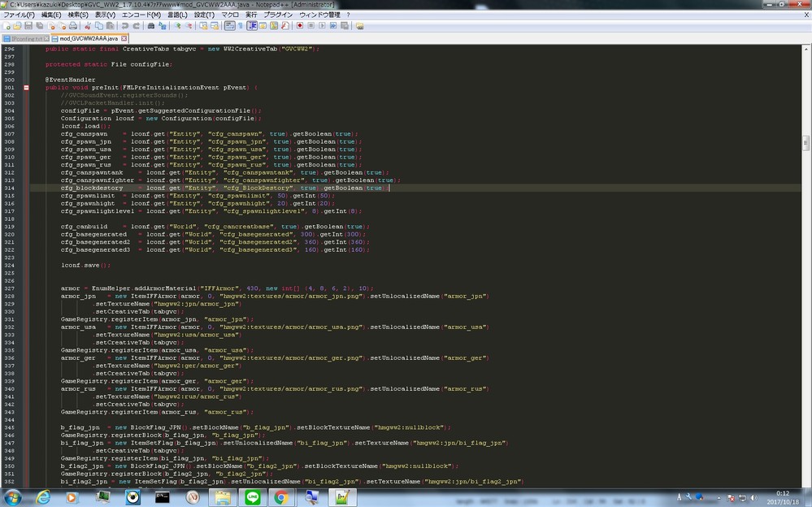This screenshot has height=507, width=812.
Task: Collapse the preInit method fold marker
Action: (26, 88)
